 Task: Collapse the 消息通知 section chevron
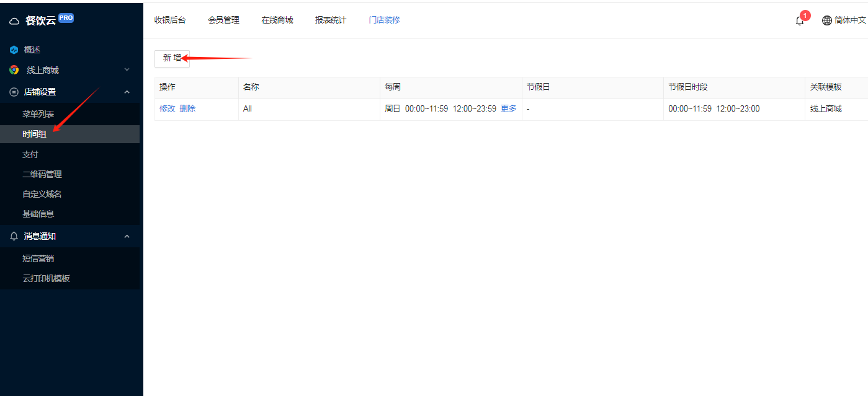click(x=127, y=236)
